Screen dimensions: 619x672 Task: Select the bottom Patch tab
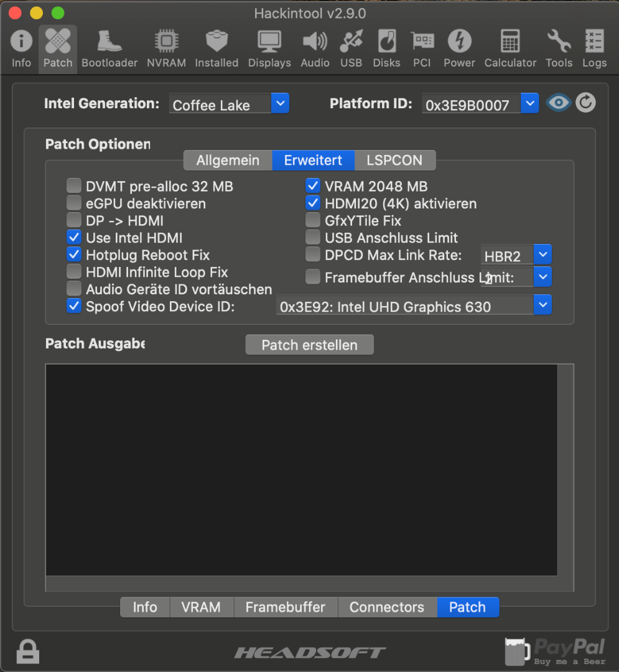(x=467, y=607)
